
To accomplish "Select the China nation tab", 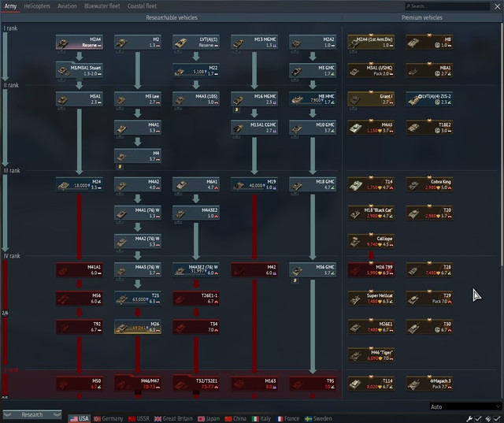I will pos(235,418).
